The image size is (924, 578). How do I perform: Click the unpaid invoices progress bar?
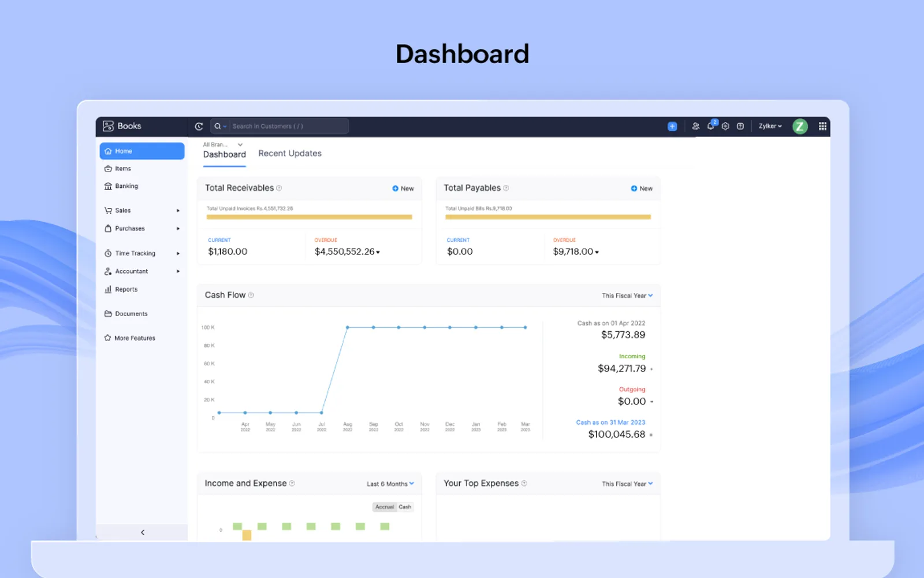[x=310, y=217]
